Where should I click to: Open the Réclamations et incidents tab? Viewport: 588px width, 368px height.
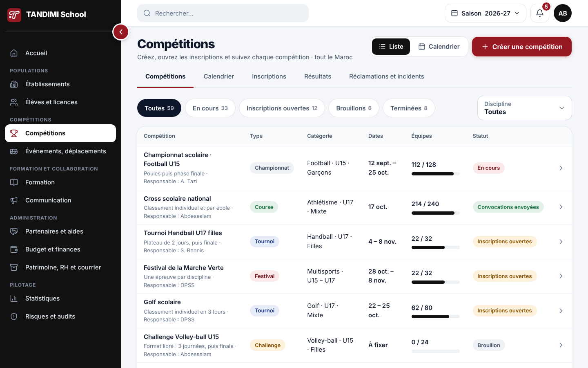(x=387, y=76)
